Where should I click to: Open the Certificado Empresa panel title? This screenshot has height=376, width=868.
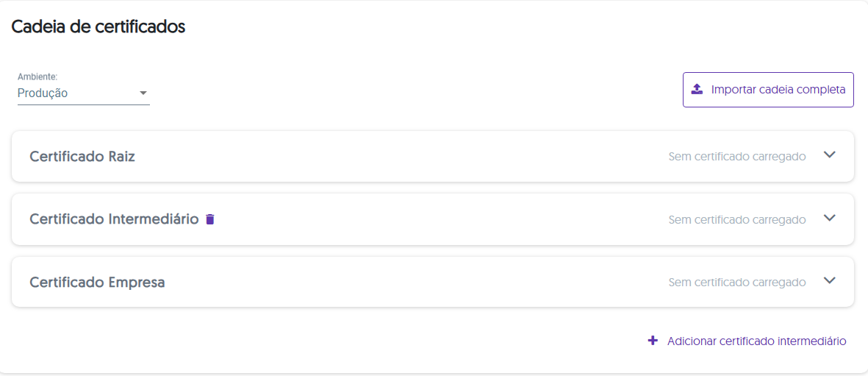tap(97, 283)
